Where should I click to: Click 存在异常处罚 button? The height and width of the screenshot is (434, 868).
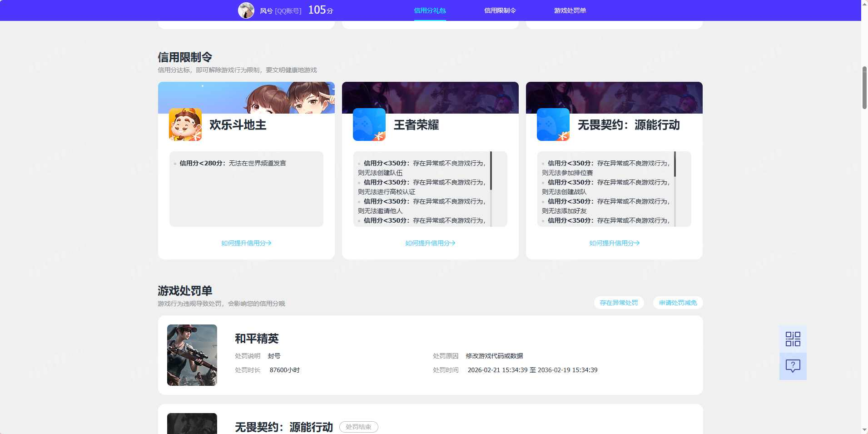[x=619, y=303]
